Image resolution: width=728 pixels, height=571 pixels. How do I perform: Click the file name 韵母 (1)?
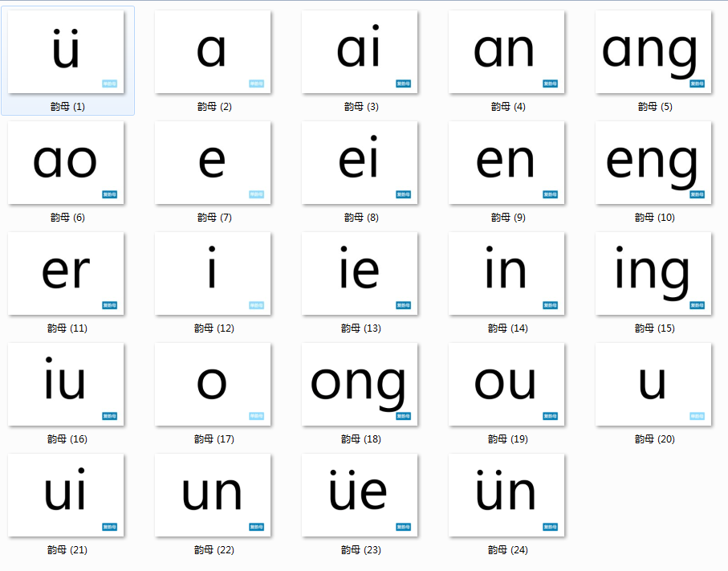point(67,106)
